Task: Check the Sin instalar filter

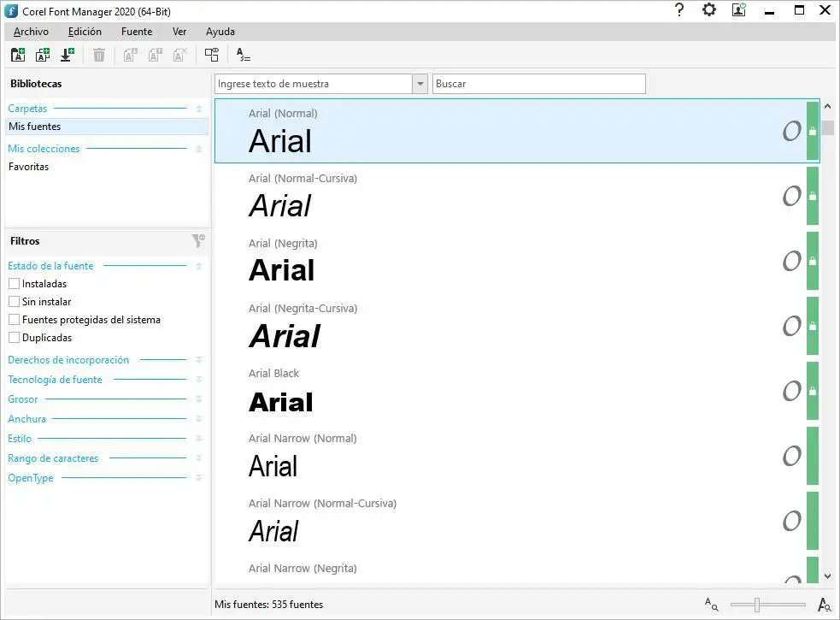Action: click(14, 301)
